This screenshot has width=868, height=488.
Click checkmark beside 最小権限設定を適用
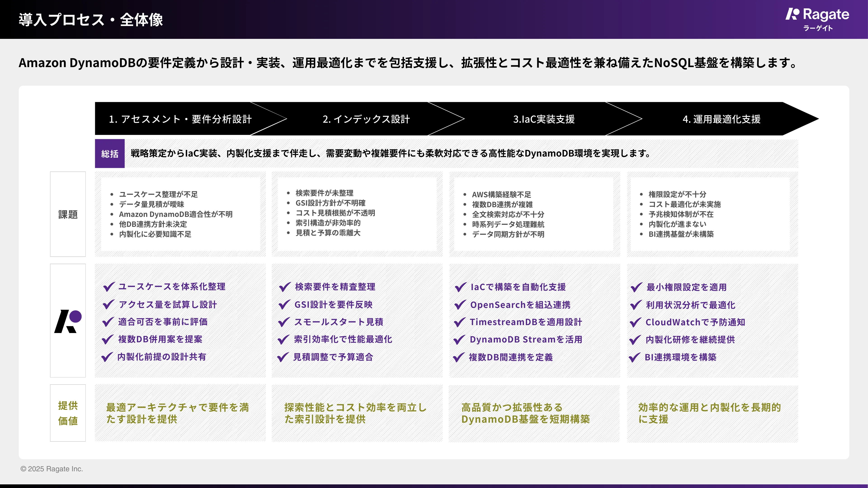click(637, 288)
